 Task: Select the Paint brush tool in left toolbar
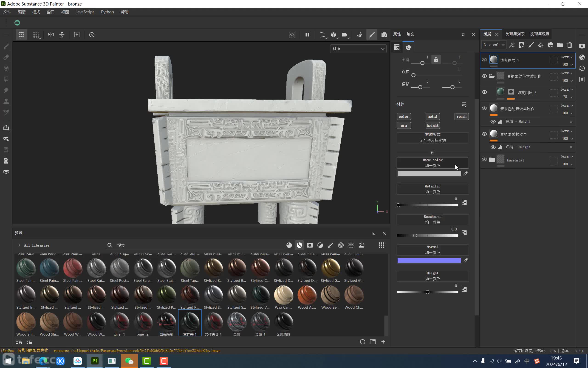tap(6, 46)
